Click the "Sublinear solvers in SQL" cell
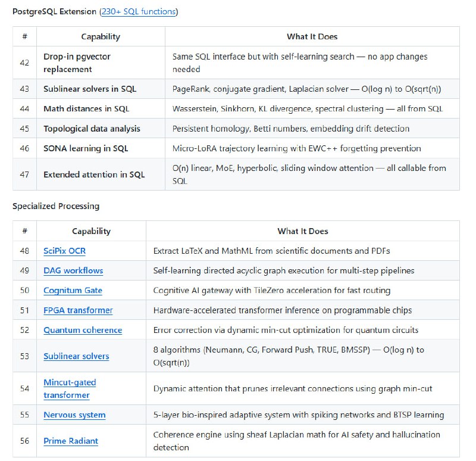The image size is (476, 461). coord(90,89)
